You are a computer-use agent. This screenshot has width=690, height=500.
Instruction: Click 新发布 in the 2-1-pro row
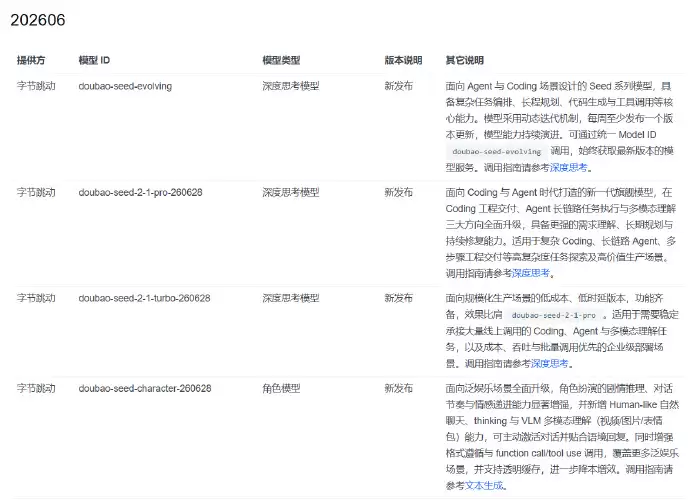pos(398,192)
